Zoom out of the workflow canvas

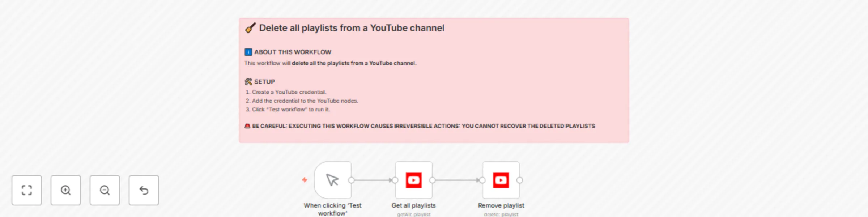105,190
